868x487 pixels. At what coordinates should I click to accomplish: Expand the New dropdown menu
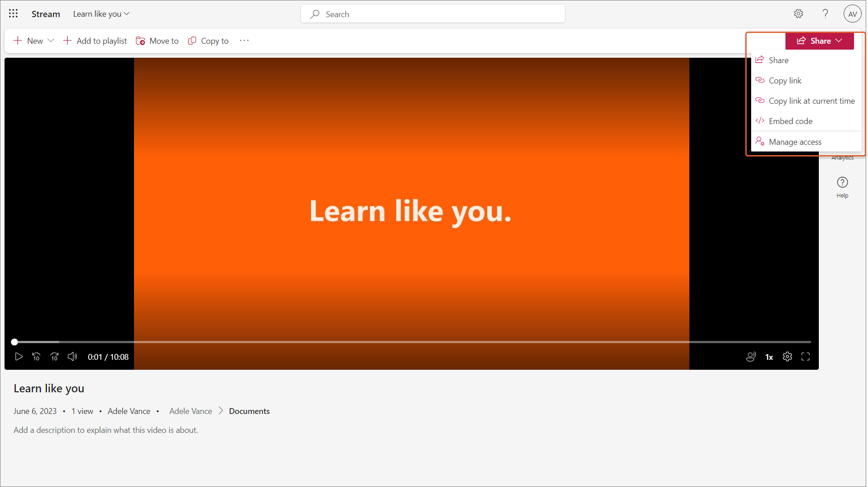tap(51, 41)
